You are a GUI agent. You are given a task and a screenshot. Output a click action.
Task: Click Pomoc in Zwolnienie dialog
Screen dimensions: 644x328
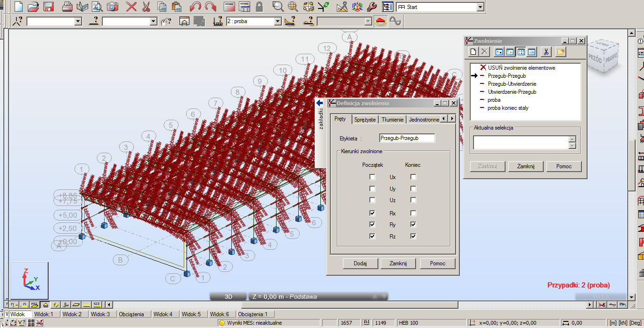pyautogui.click(x=564, y=166)
